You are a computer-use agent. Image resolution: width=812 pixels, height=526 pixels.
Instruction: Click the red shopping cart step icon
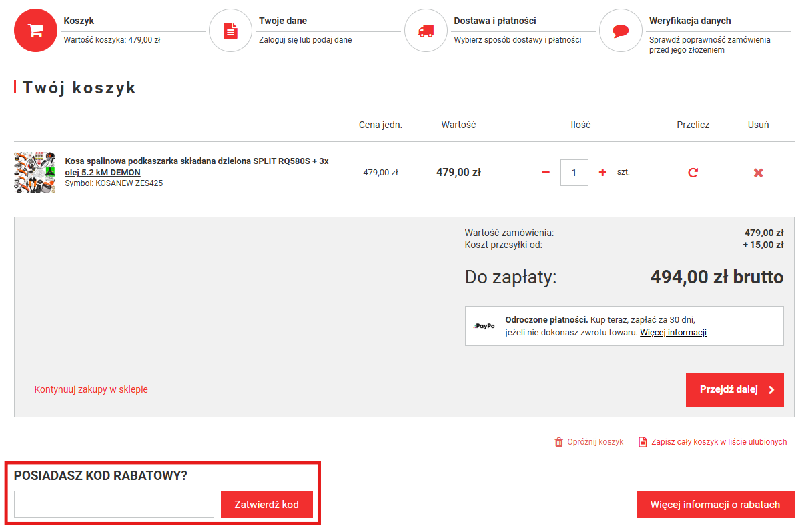pos(35,31)
